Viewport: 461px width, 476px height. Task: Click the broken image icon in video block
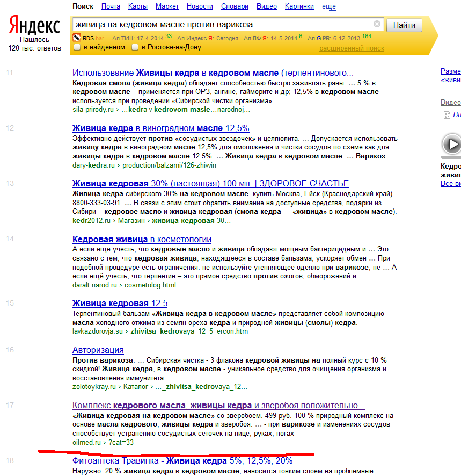[447, 115]
